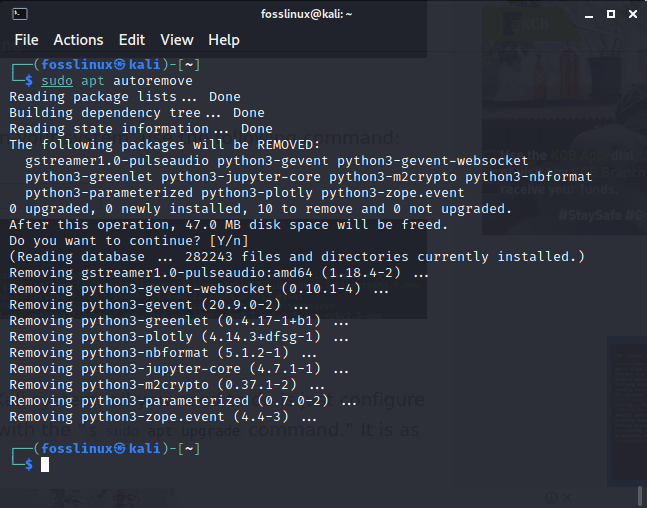Viewport: 647px width, 508px height.
Task: Click the terminal's vertical scrollbar handle
Action: 640,495
